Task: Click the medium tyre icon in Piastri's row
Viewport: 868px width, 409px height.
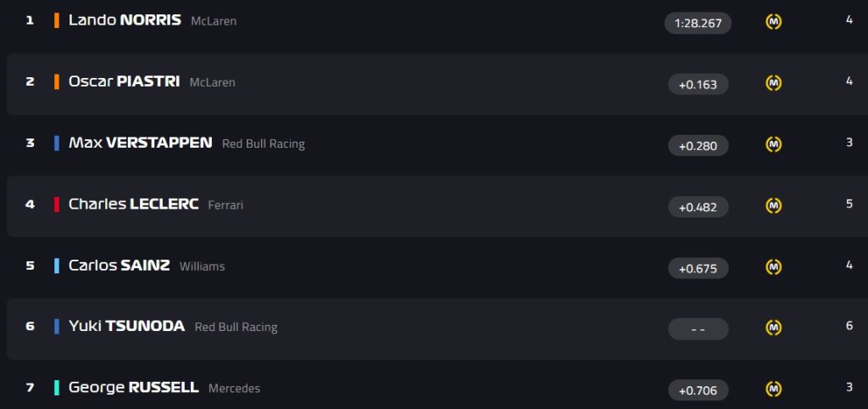Action: [773, 83]
